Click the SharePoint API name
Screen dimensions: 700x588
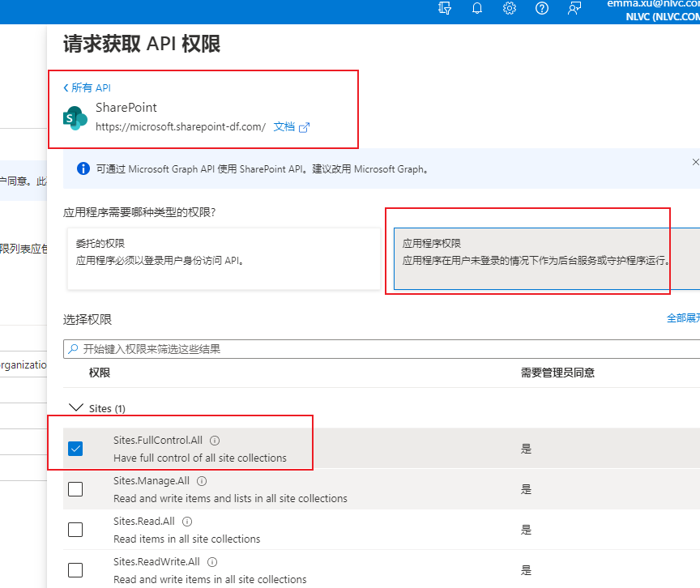click(x=126, y=108)
